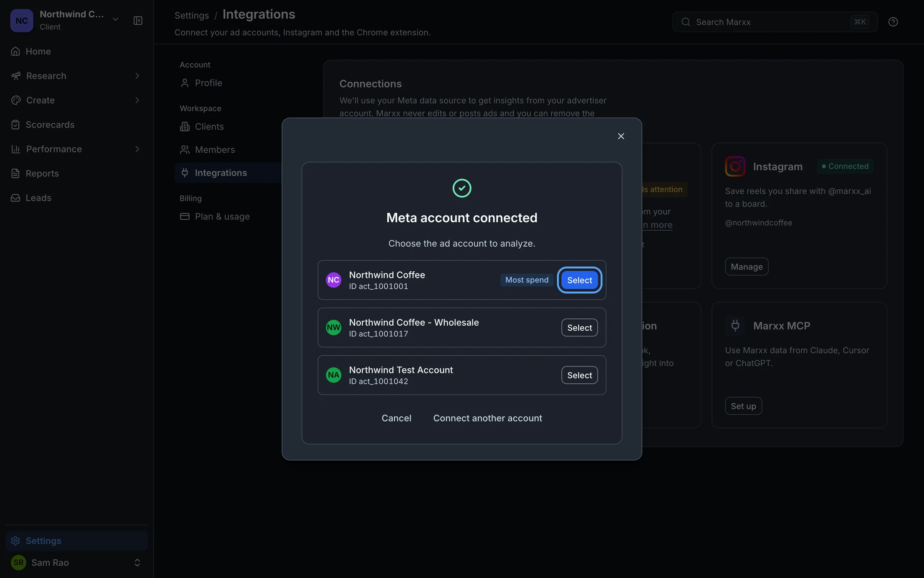924x578 pixels.
Task: Go to Home in the sidebar
Action: pyautogui.click(x=77, y=51)
